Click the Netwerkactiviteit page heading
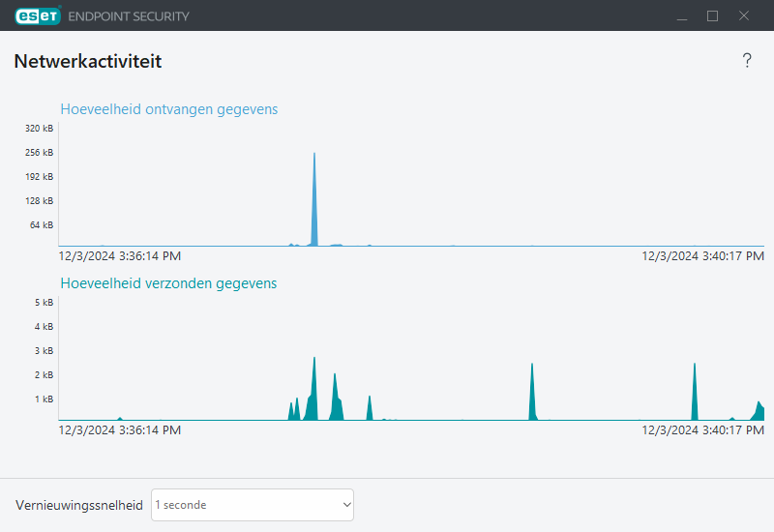 click(x=88, y=61)
